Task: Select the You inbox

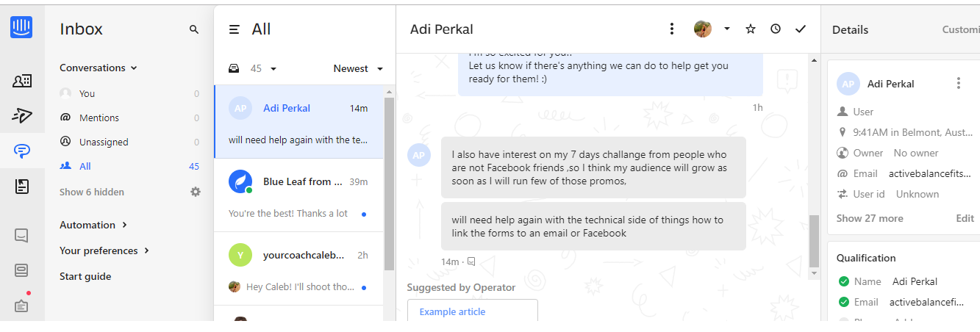Action: [x=129, y=93]
